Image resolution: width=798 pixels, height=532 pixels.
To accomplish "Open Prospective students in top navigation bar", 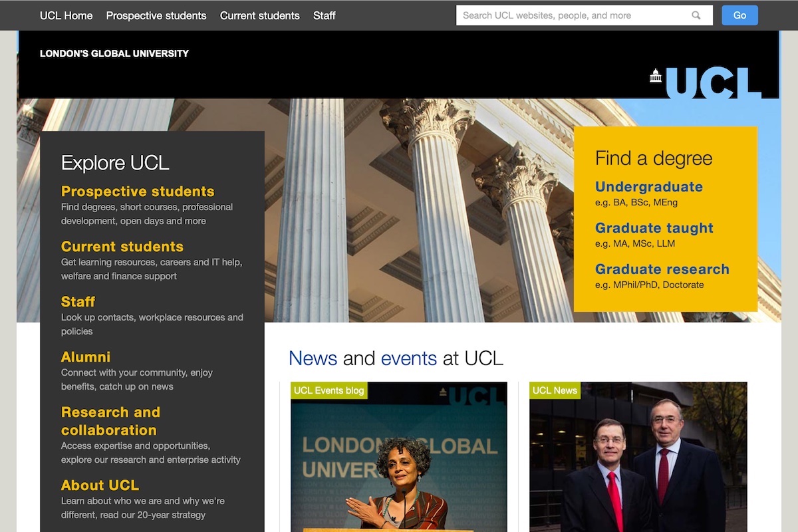I will click(x=156, y=15).
